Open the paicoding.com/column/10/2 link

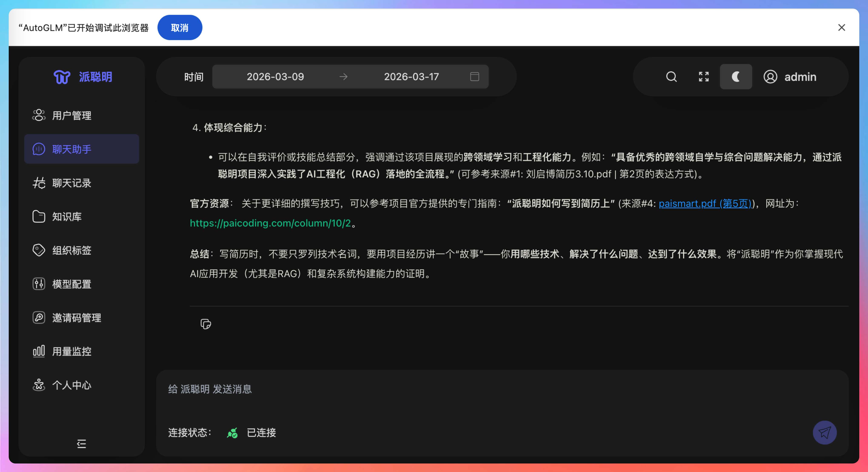click(270, 223)
